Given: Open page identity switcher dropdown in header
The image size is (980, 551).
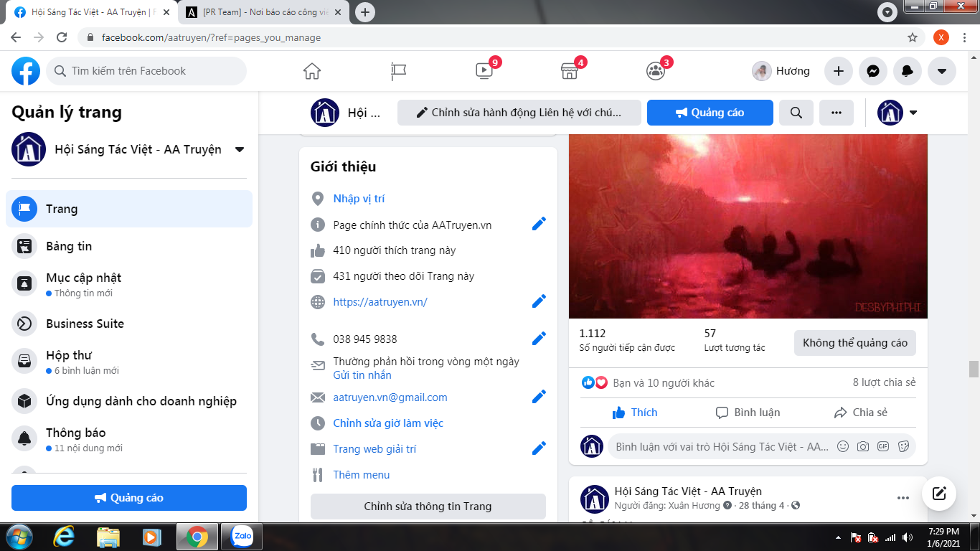Looking at the screenshot, I should pyautogui.click(x=897, y=113).
